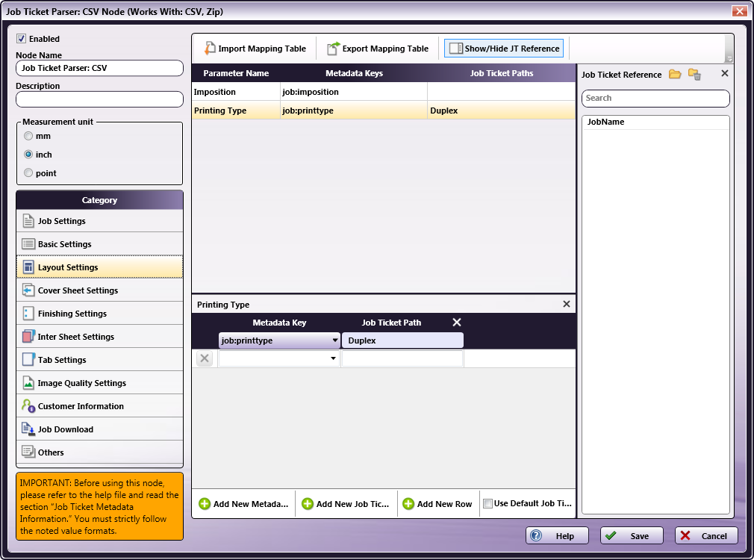Click the Parameter Name column header
Viewport: 754px width, 560px height.
(x=236, y=73)
